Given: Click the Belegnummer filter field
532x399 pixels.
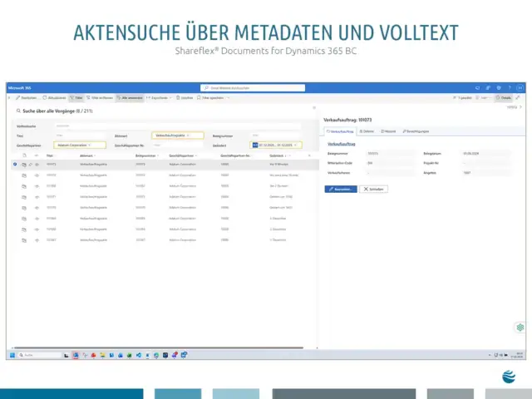Looking at the screenshot, I should click(276, 135).
